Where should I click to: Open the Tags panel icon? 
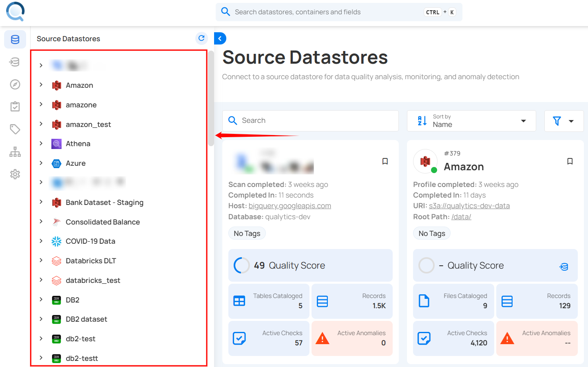(x=15, y=129)
